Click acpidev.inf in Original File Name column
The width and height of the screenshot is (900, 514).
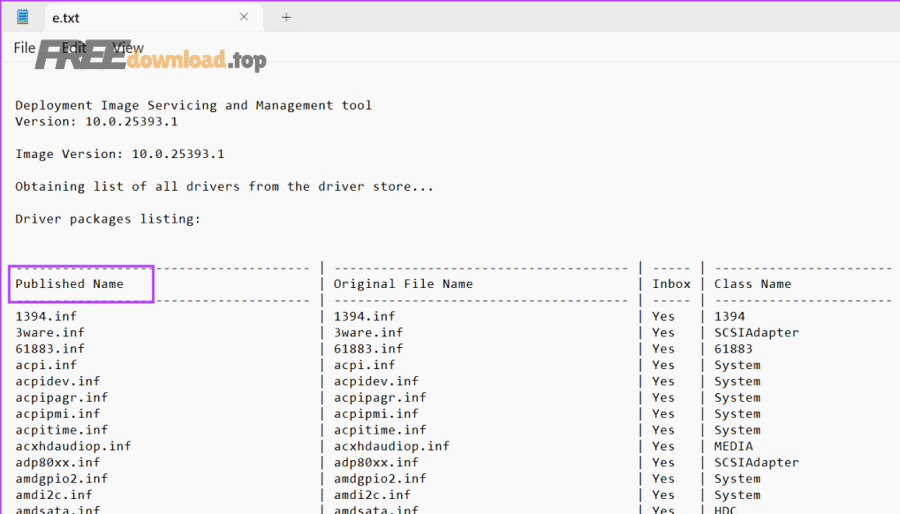376,381
